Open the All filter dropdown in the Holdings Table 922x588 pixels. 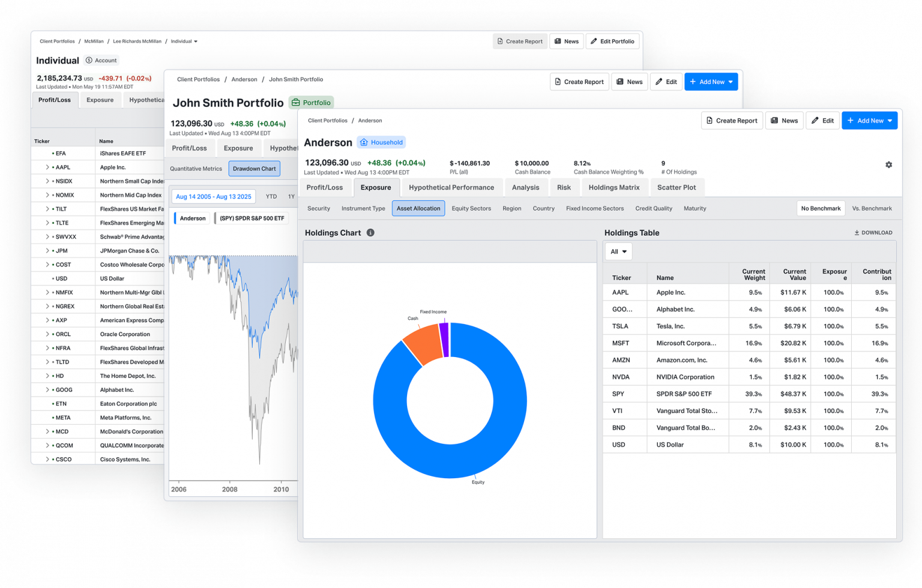coord(618,251)
